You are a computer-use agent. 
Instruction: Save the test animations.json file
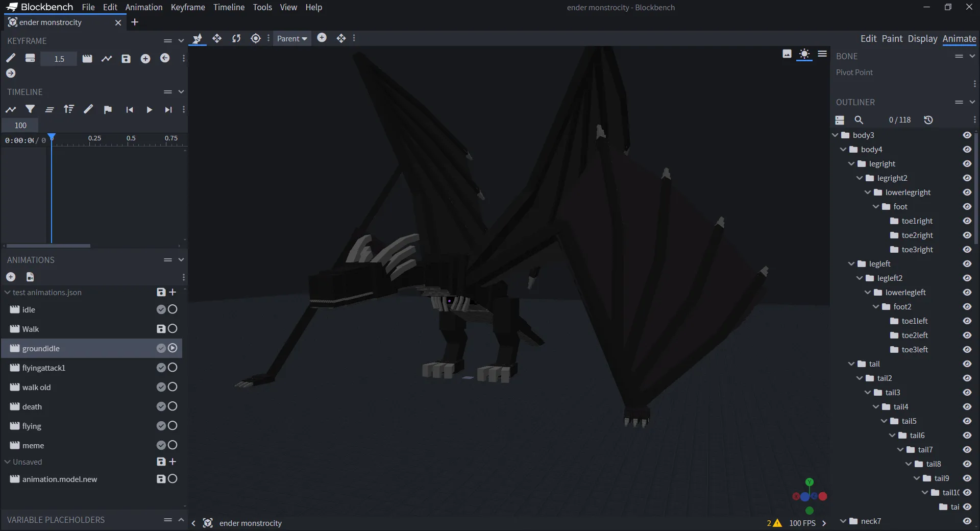click(x=161, y=292)
